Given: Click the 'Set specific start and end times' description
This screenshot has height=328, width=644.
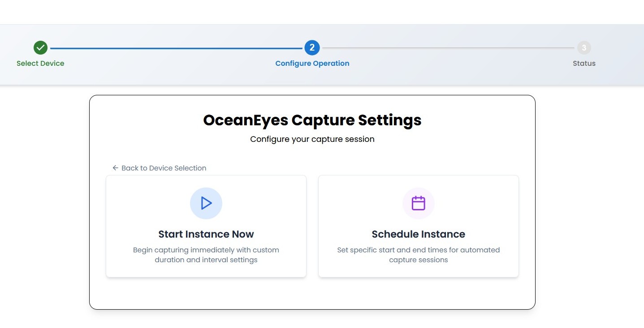Looking at the screenshot, I should coord(419,255).
